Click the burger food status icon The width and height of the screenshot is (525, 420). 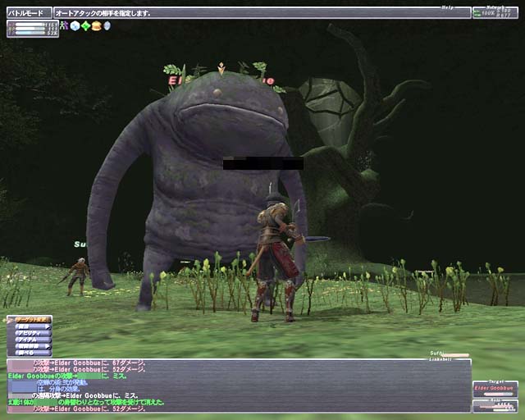[x=97, y=26]
